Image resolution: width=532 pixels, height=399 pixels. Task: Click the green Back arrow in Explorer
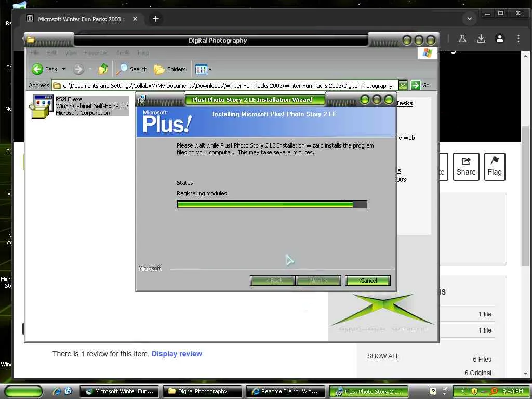tap(37, 69)
